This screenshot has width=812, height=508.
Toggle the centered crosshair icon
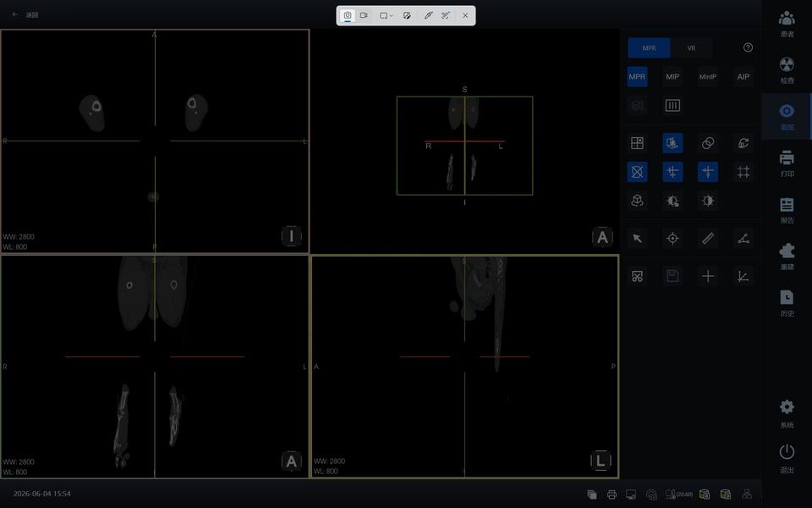[708, 172]
